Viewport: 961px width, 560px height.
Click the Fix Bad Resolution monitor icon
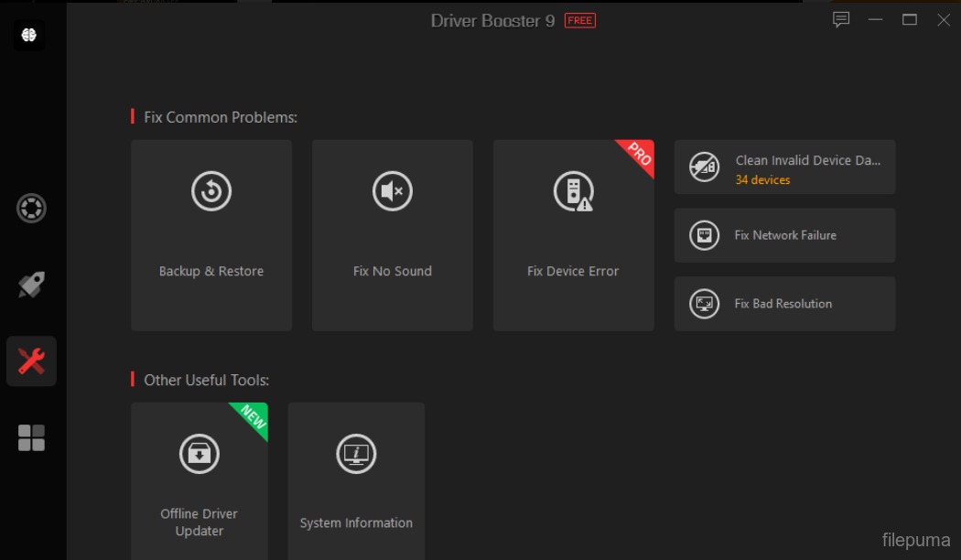[x=704, y=304]
